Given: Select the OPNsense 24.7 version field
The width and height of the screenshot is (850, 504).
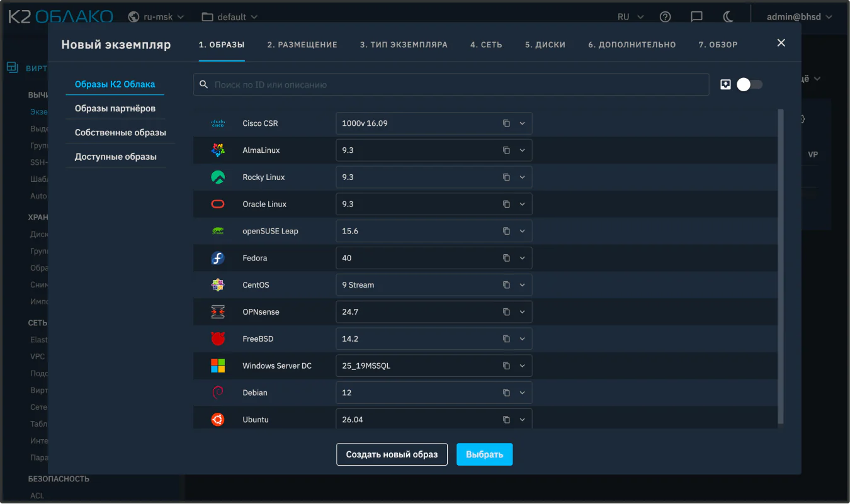Looking at the screenshot, I should point(434,312).
